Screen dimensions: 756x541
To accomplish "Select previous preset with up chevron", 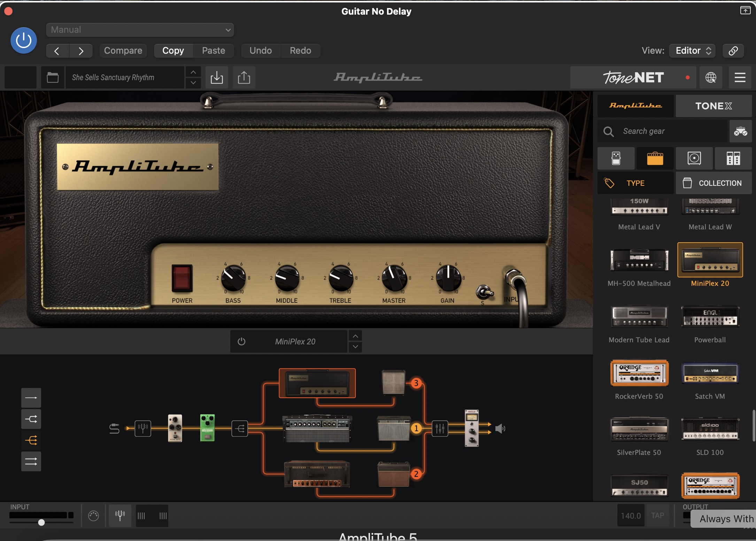I will [x=193, y=72].
